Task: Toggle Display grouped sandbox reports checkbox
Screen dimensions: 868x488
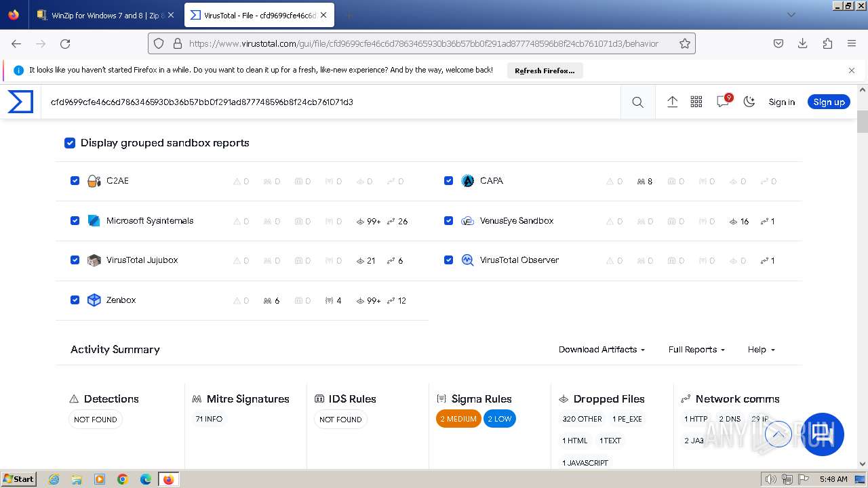Action: tap(69, 143)
